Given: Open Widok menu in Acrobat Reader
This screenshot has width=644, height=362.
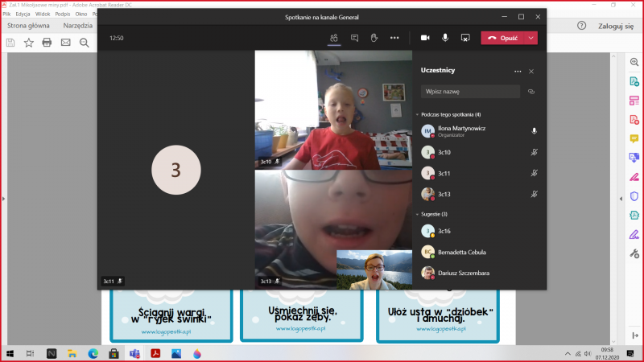Looking at the screenshot, I should tap(43, 14).
